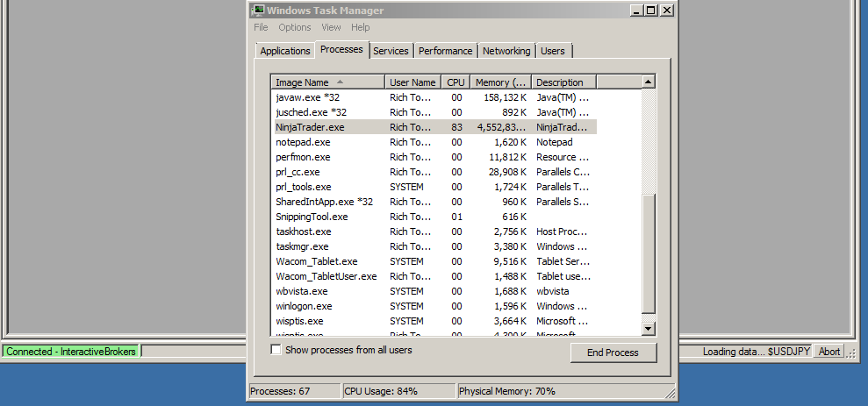
Task: Select the Wacom_TabletUser.exe process
Action: point(435,276)
